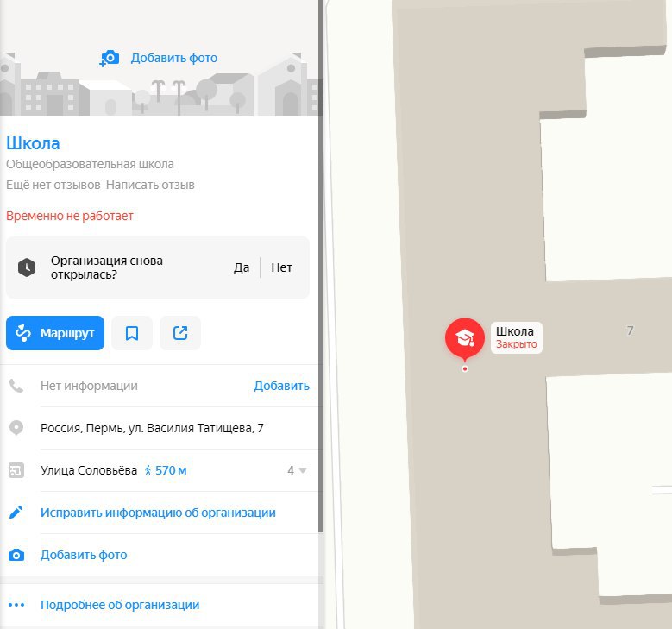Click 'Общеобразовательная школа' category text
The width and height of the screenshot is (672, 629).
(90, 164)
